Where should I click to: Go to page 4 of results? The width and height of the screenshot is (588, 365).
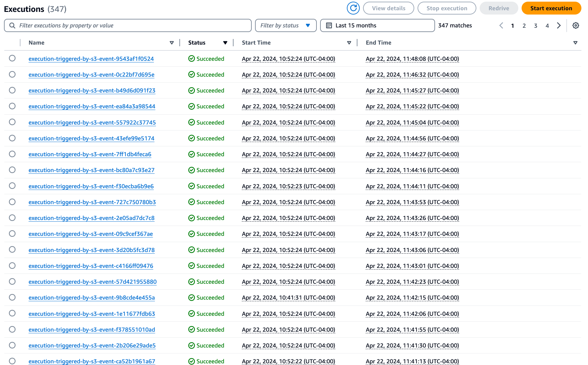[x=547, y=25]
